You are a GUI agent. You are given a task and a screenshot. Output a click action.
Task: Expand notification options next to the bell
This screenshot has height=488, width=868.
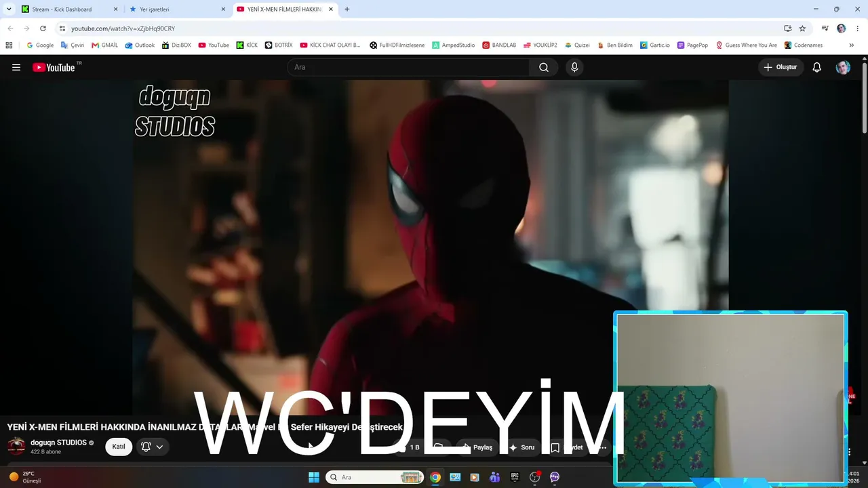tap(159, 447)
